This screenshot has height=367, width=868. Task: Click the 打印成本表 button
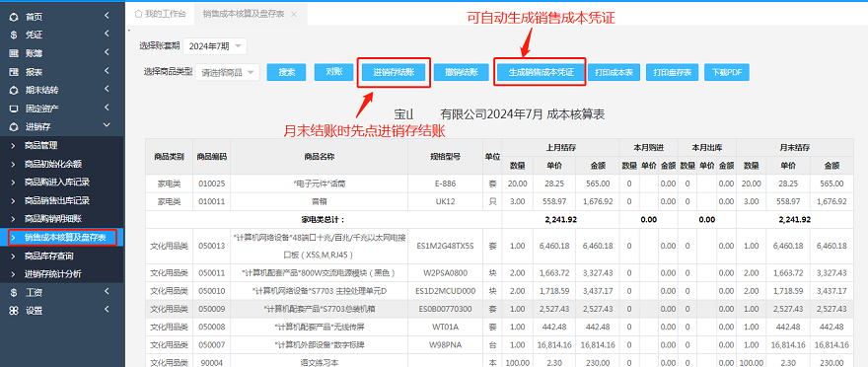(614, 73)
